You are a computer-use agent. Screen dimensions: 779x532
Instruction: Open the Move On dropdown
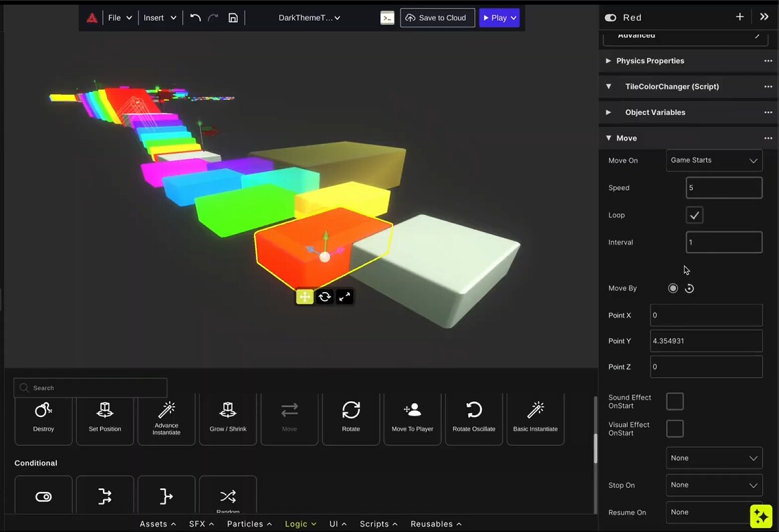pos(713,160)
